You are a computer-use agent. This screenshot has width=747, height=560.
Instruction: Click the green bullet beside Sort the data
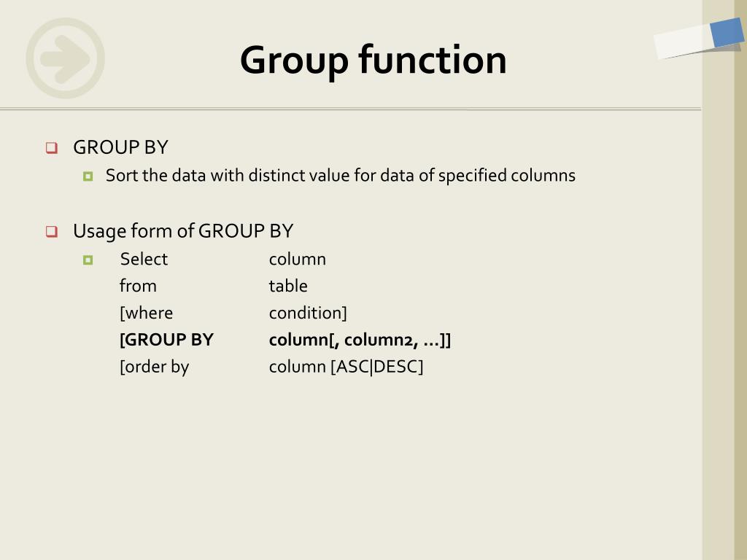point(88,176)
